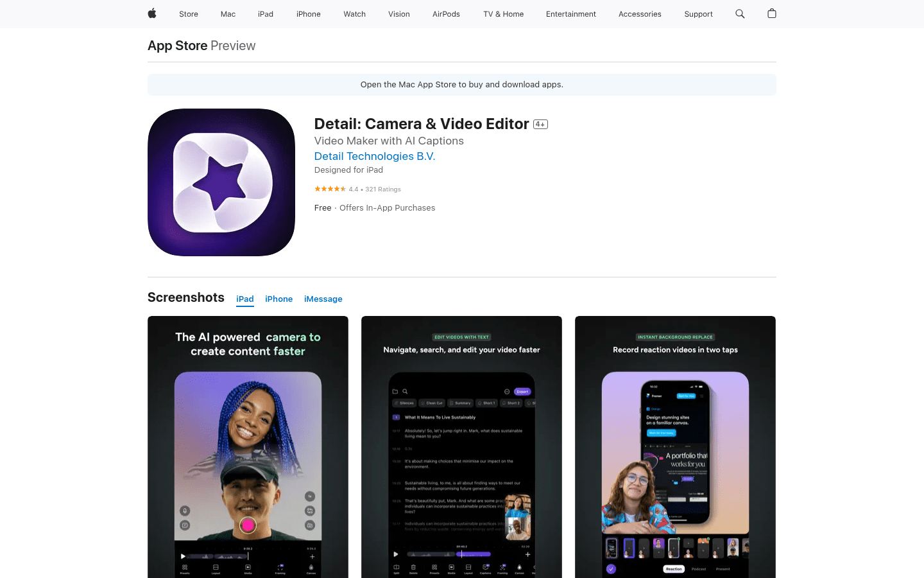This screenshot has height=578, width=924.
Task: Open the Vision menu
Action: pos(399,14)
